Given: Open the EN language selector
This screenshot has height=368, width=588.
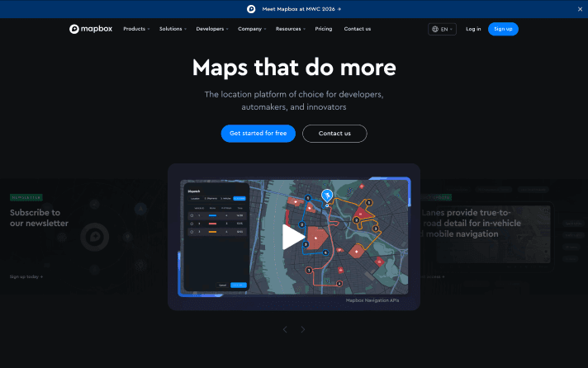Looking at the screenshot, I should click(x=442, y=29).
